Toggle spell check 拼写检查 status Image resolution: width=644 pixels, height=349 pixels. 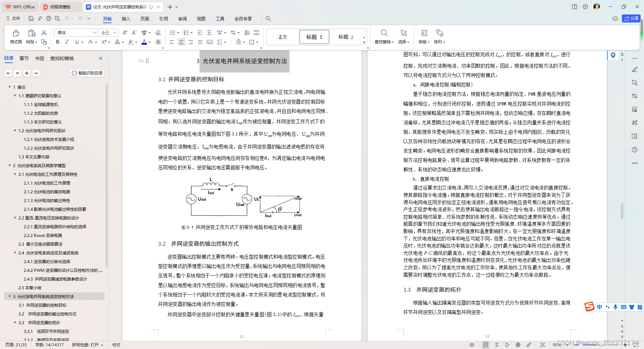pos(87,345)
